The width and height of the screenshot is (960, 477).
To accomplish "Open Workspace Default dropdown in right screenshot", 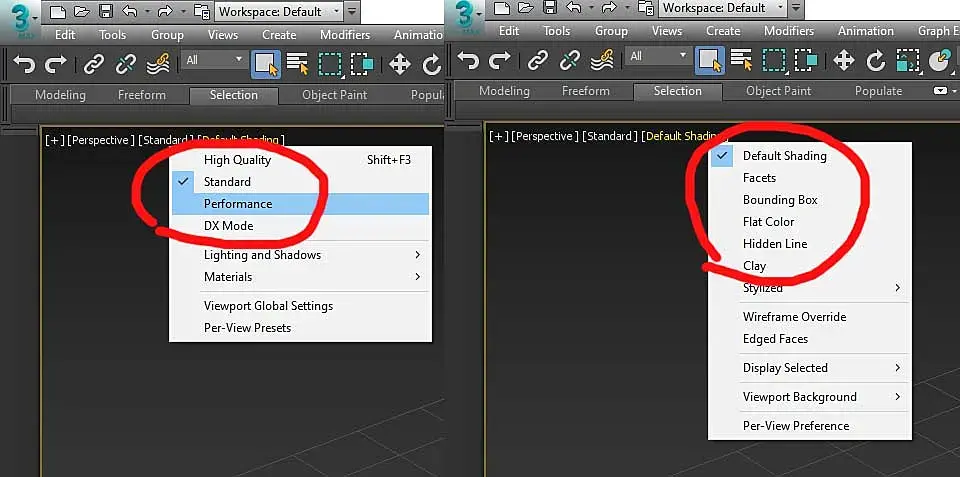I will pyautogui.click(x=723, y=8).
